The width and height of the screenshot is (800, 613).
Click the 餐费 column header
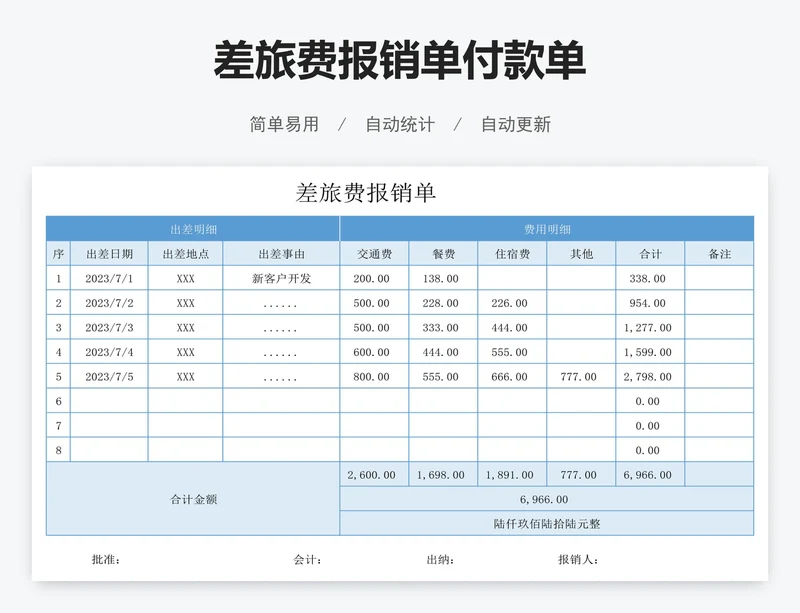click(443, 254)
